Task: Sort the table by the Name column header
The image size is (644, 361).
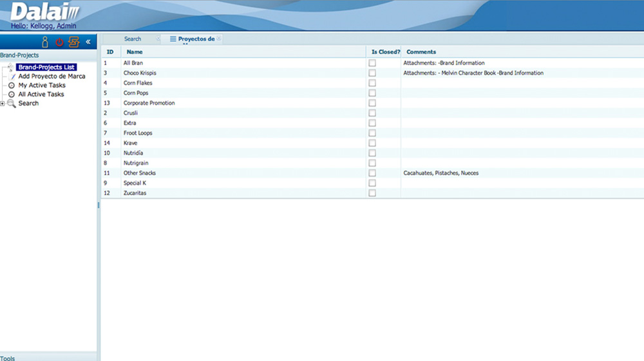Action: 135,52
